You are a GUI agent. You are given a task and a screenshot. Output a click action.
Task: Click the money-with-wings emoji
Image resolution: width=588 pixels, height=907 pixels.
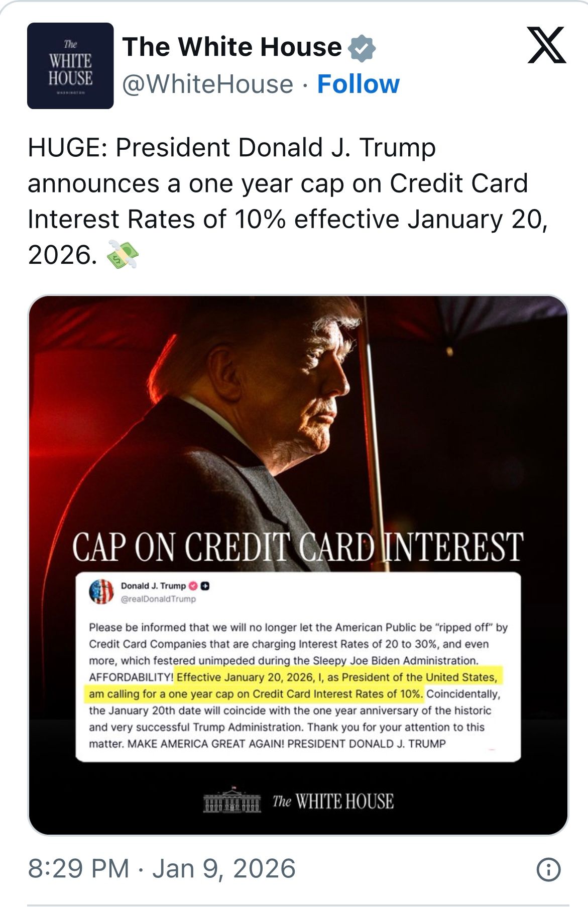coord(122,255)
